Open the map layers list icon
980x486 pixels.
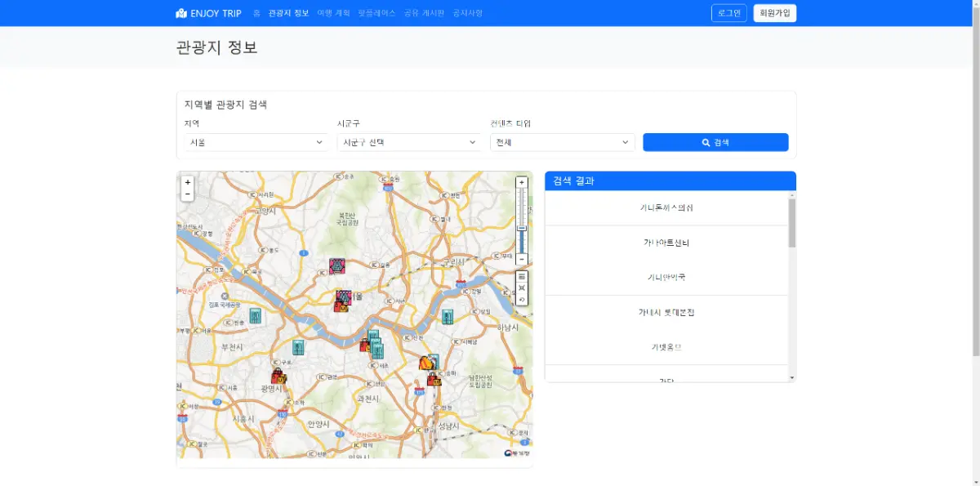pyautogui.click(x=522, y=277)
